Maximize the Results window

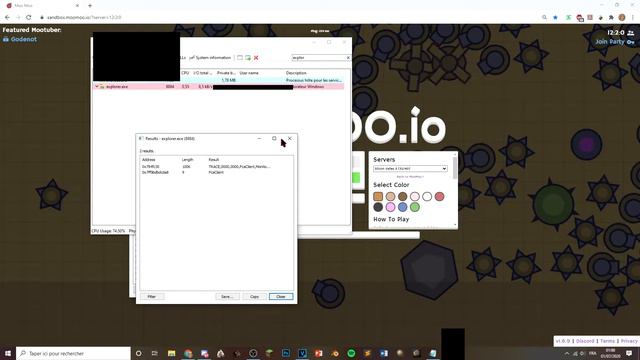274,138
